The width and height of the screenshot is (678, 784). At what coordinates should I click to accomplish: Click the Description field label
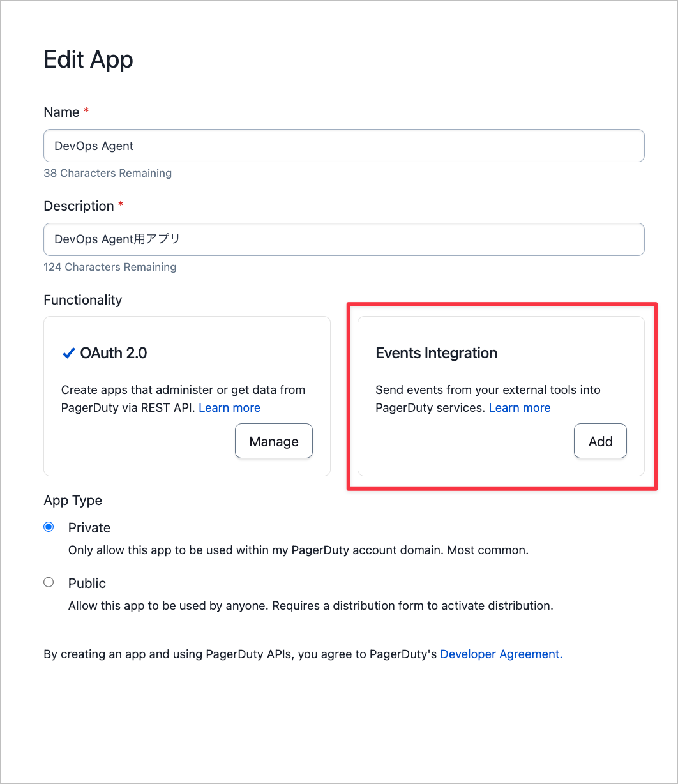79,206
